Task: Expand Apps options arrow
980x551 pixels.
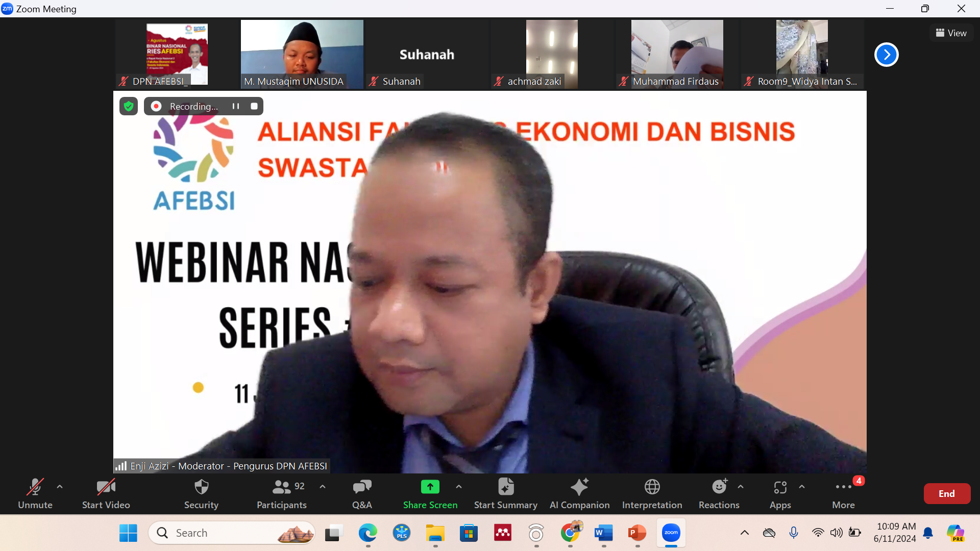Action: click(x=802, y=487)
